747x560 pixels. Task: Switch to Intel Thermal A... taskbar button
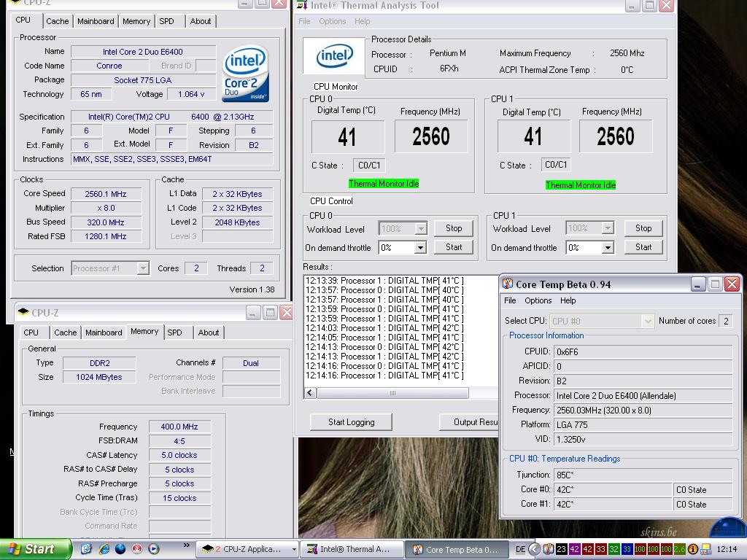(352, 550)
